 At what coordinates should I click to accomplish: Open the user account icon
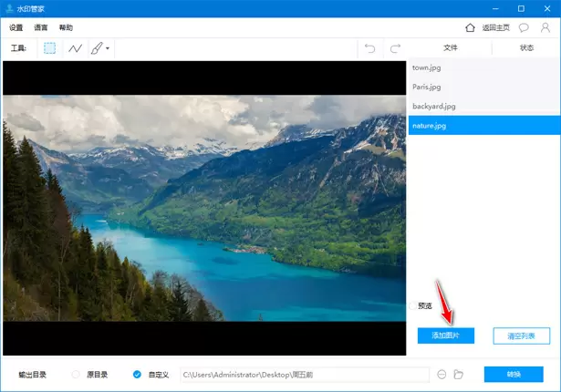[545, 28]
